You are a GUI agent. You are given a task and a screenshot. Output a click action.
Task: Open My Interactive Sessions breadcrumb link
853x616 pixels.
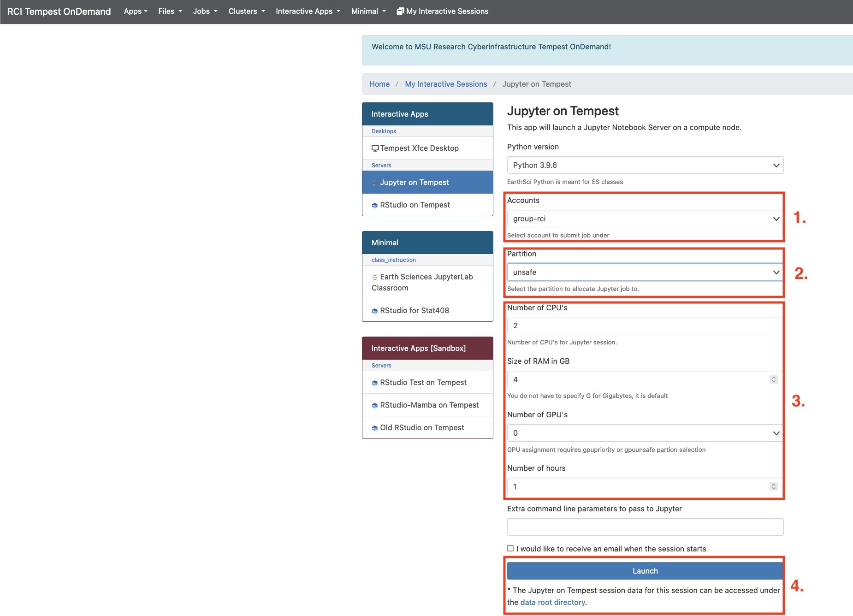pos(446,84)
